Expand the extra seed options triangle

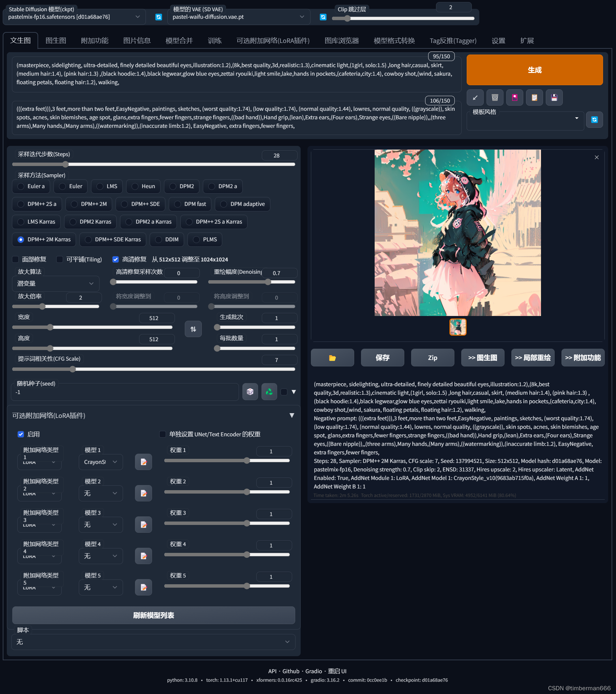294,392
